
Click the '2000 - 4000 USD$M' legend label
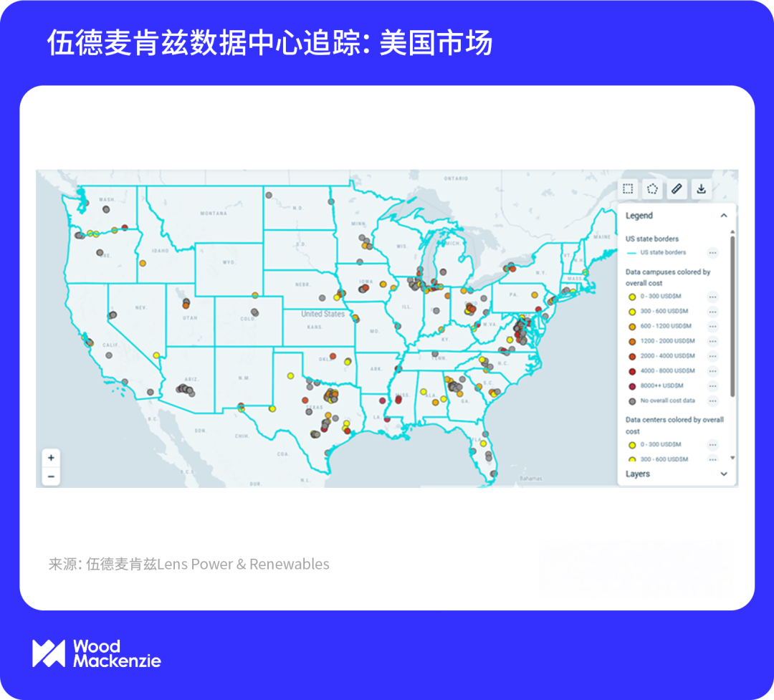tap(667, 355)
